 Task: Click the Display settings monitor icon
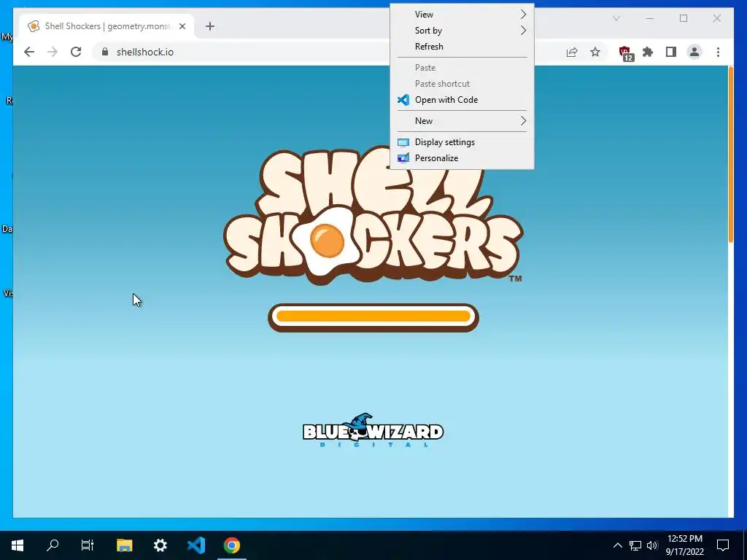(403, 142)
